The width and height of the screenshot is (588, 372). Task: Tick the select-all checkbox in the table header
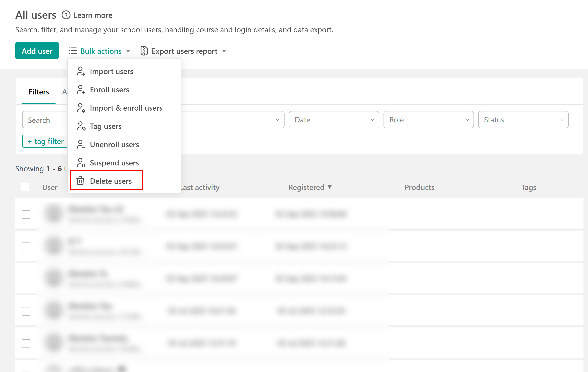point(25,187)
